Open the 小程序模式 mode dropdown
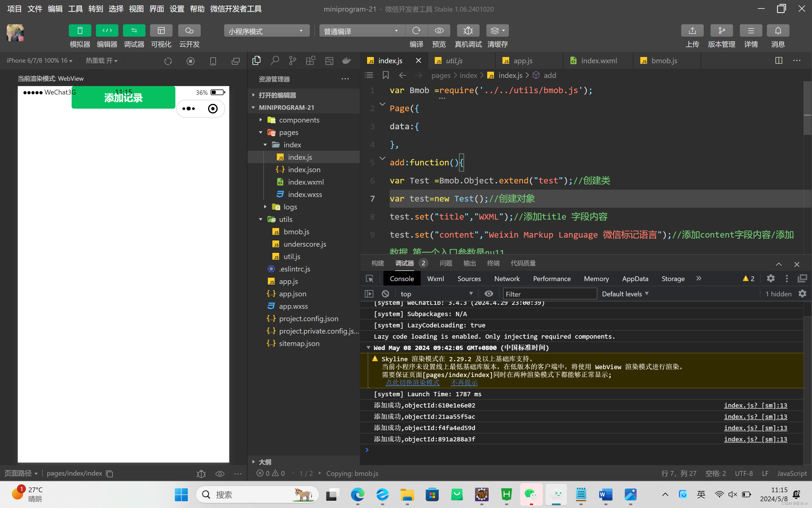This screenshot has height=508, width=812. [x=267, y=31]
